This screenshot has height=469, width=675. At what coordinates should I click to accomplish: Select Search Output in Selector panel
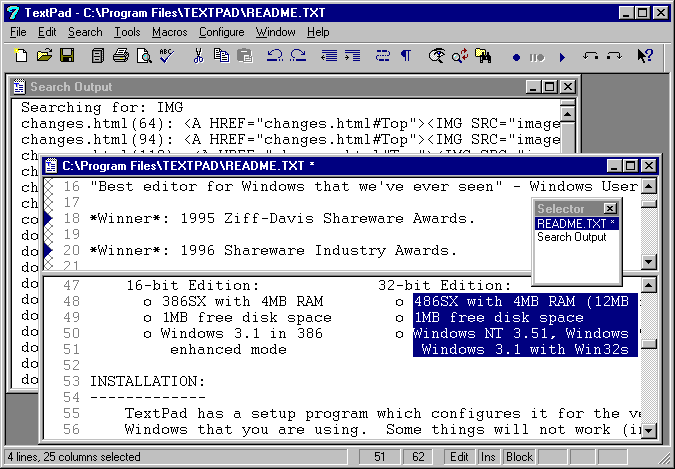[572, 237]
